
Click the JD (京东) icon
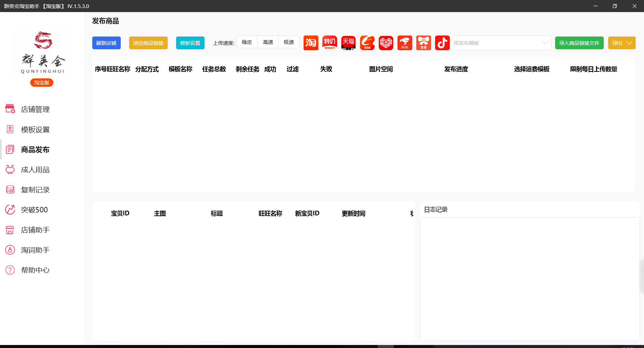(x=405, y=43)
